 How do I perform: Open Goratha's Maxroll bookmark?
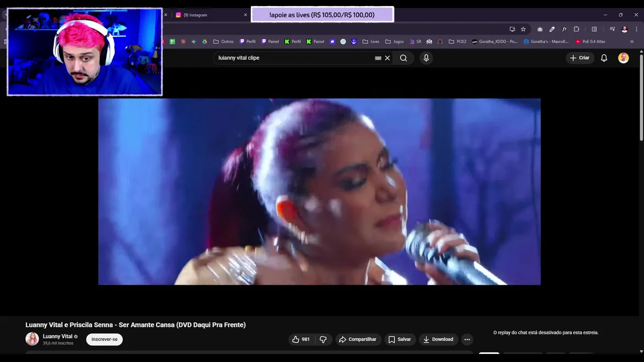click(x=546, y=42)
